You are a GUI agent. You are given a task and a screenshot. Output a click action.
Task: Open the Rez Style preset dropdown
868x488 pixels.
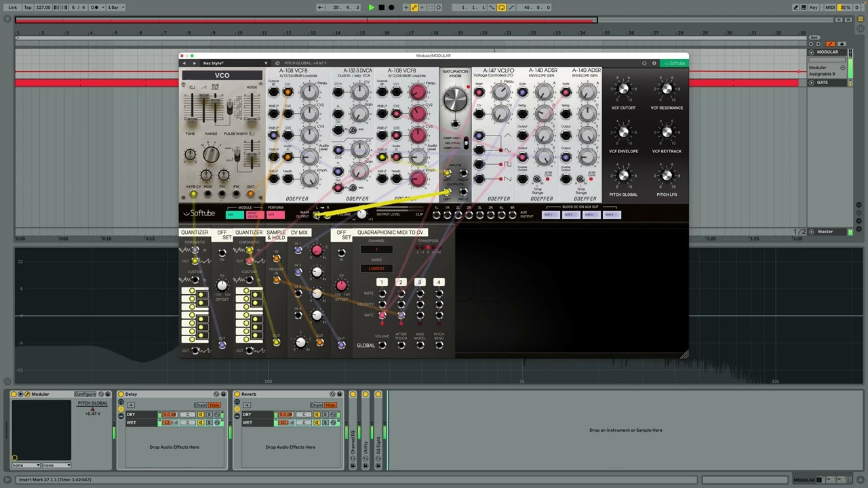[235, 63]
